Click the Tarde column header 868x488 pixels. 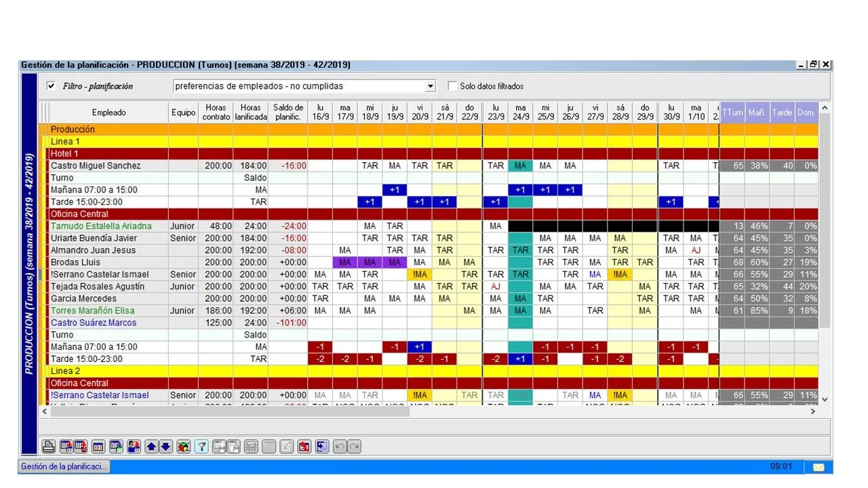782,113
